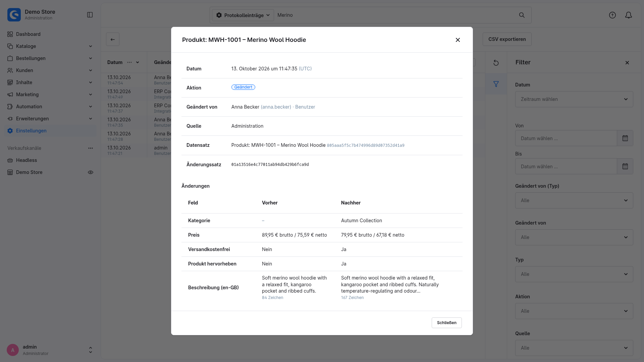
Task: Collapse the sidebar with the panel icon
Action: [90, 15]
